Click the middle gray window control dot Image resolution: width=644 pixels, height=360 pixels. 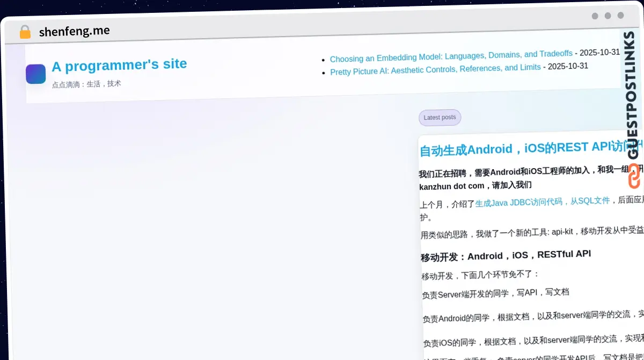608,16
